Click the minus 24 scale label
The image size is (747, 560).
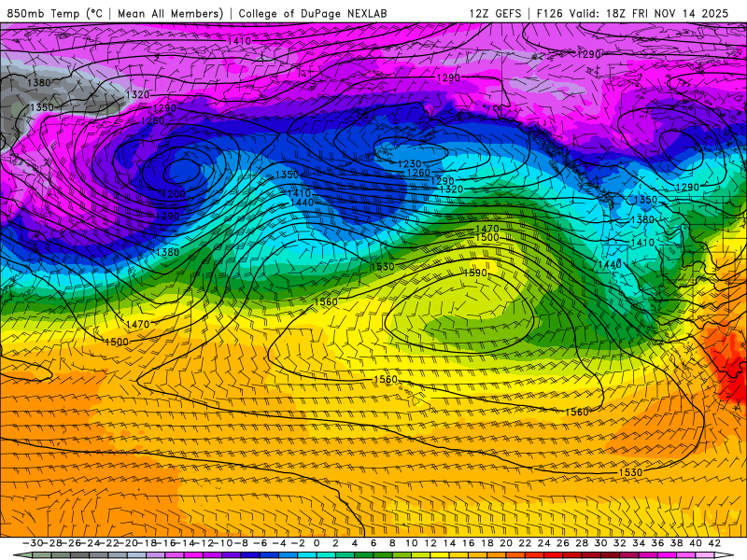tap(90, 543)
